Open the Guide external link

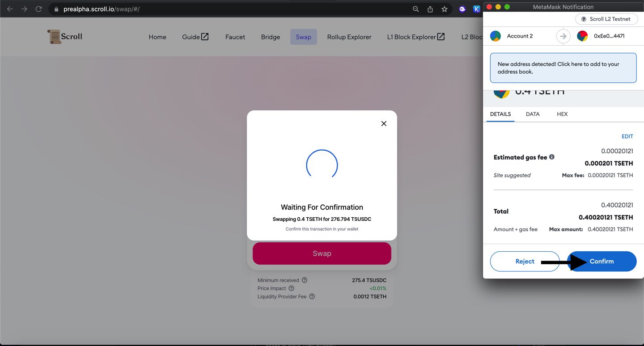[195, 37]
